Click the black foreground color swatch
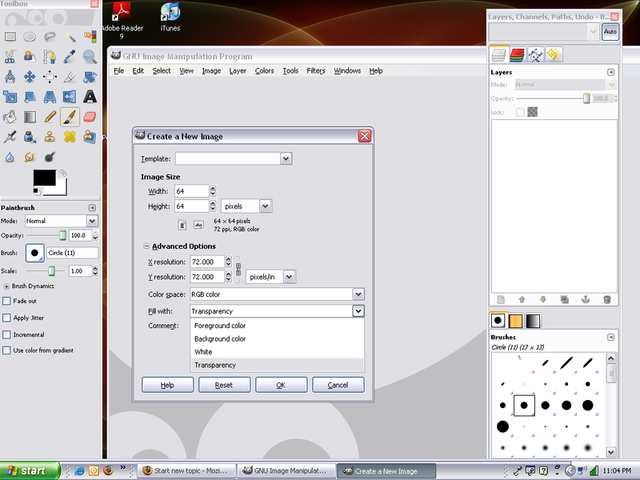The width and height of the screenshot is (640, 480). (x=44, y=178)
